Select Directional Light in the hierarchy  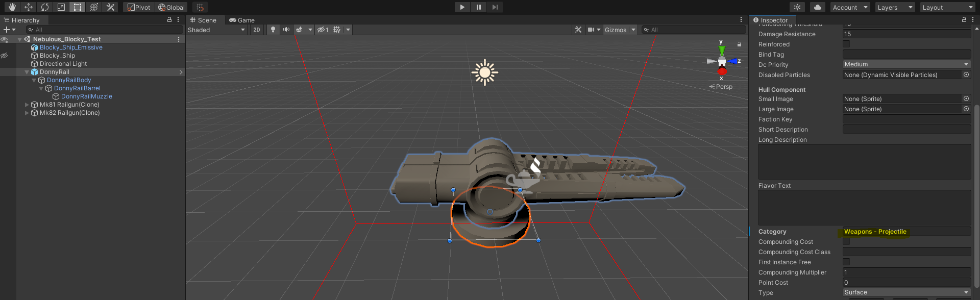(63, 64)
